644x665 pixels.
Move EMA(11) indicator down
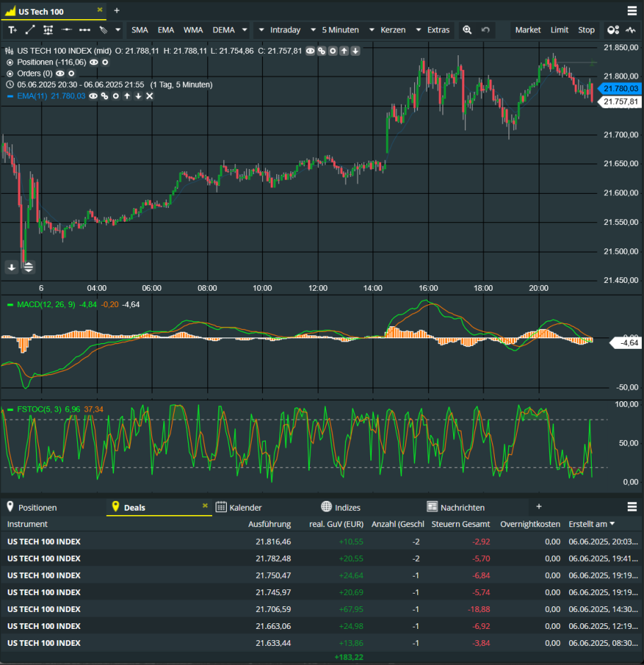click(138, 96)
